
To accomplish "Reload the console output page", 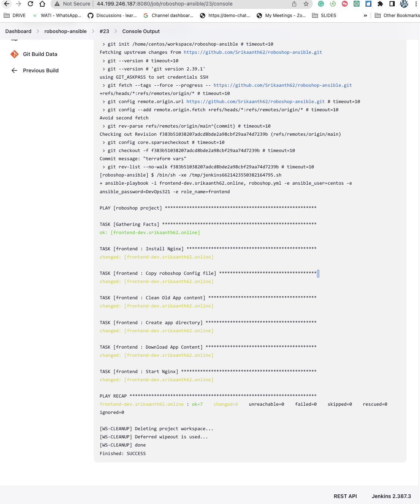I will point(30,4).
